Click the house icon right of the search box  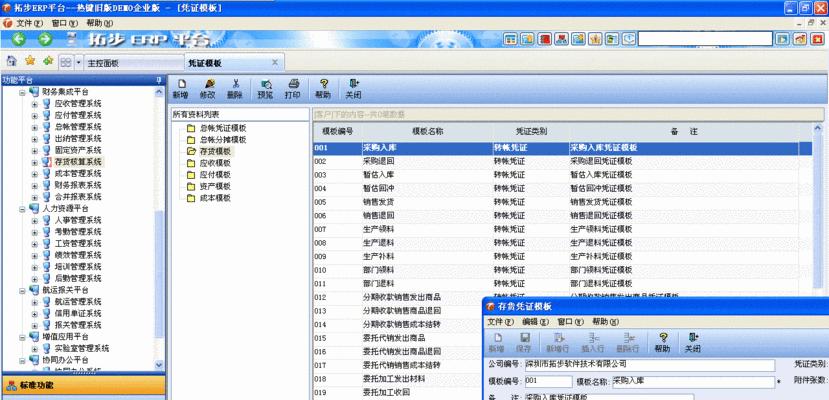click(800, 39)
